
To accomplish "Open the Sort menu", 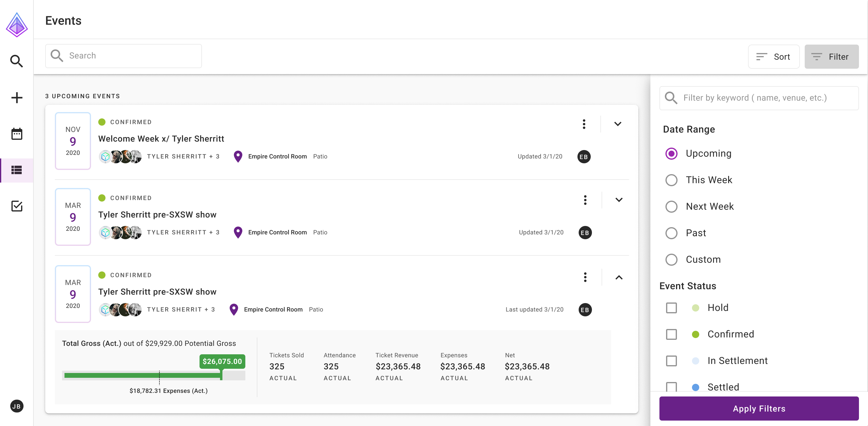I will tap(774, 57).
